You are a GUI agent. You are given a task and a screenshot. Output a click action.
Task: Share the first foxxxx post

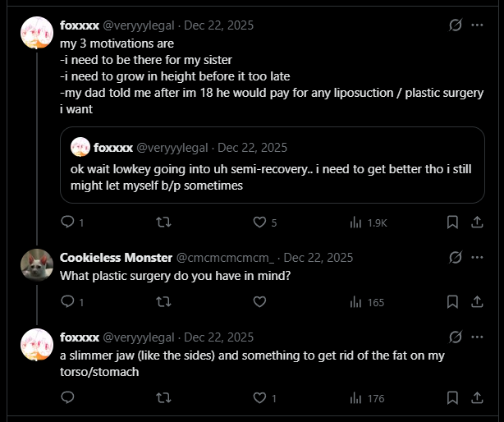point(477,222)
